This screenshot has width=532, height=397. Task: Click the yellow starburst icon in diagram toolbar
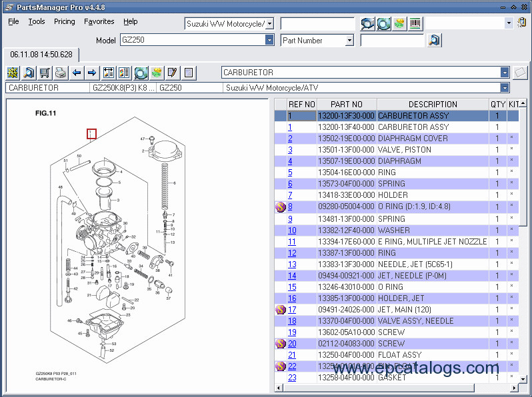13,73
